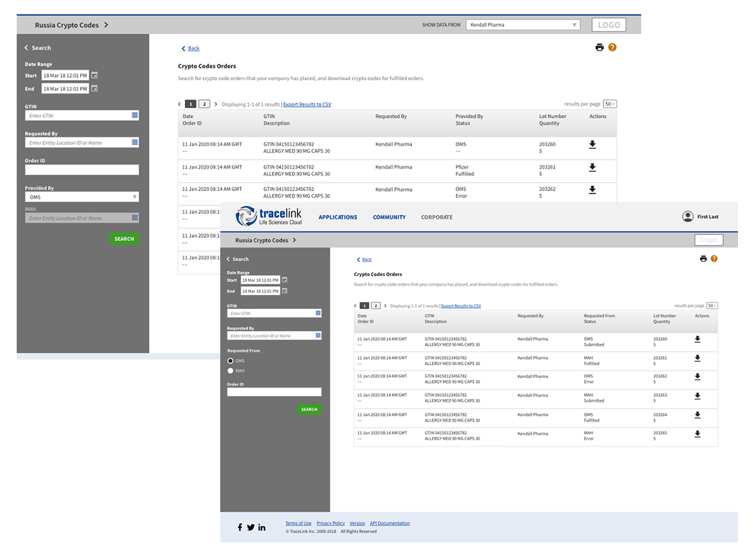Viewport: 756px width, 555px height.
Task: Open the Version footer link
Action: [357, 523]
